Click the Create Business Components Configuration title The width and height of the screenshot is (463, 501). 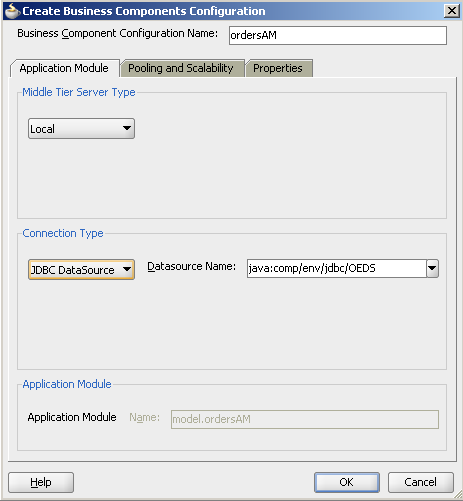coord(144,11)
